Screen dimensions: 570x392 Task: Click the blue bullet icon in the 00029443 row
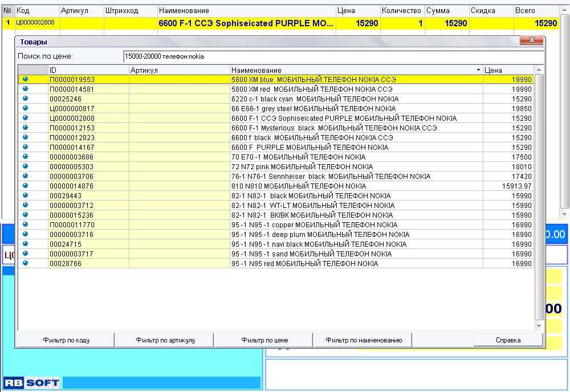click(x=25, y=195)
